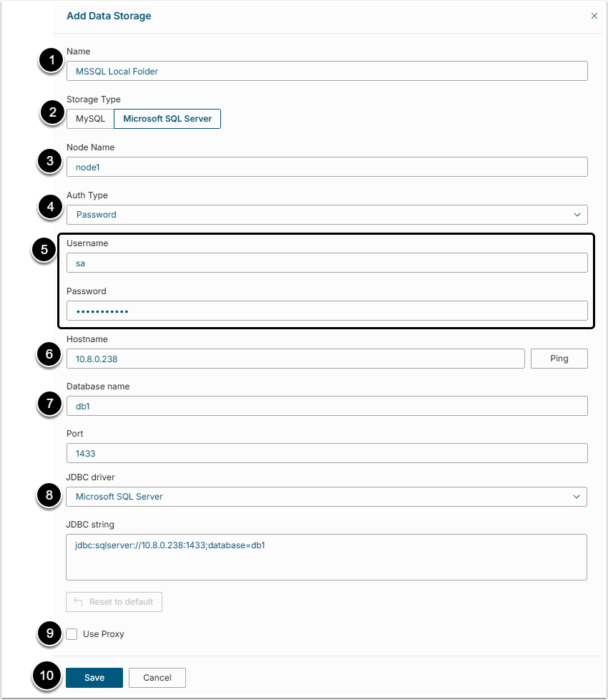Close the Add Data Storage dialog

594,16
